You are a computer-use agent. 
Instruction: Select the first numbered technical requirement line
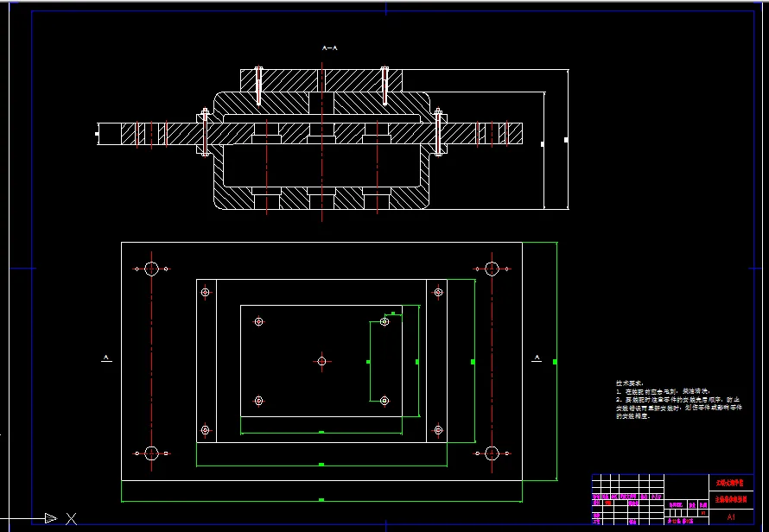663,392
